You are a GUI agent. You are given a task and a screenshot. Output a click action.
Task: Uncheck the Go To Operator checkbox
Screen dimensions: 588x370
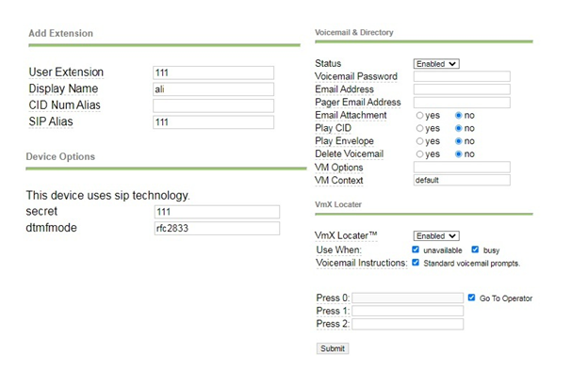click(x=471, y=298)
